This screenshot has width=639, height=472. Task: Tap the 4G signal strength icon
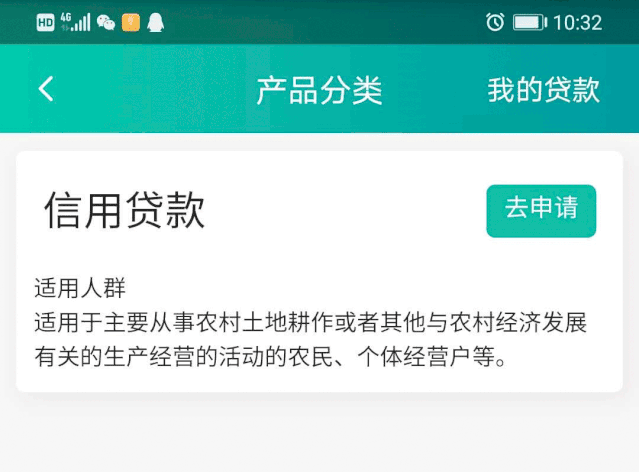[x=75, y=22]
